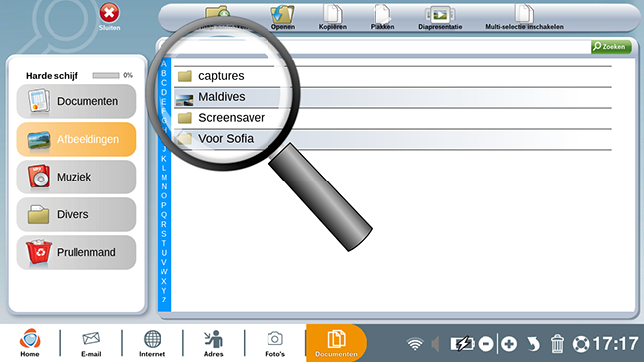644x362 pixels.
Task: Click the Harde schijf usage bar
Action: tap(106, 75)
